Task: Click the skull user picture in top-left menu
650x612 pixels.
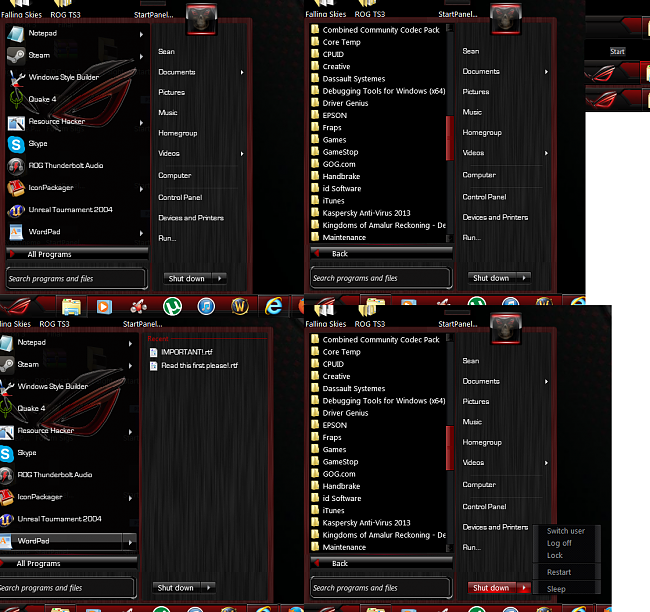Action: tap(201, 19)
